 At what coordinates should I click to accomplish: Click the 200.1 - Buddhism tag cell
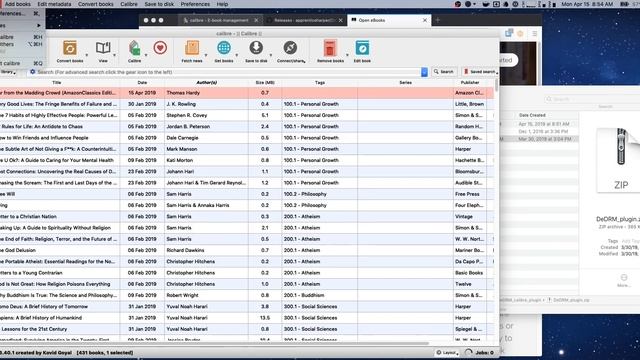pyautogui.click(x=320, y=295)
